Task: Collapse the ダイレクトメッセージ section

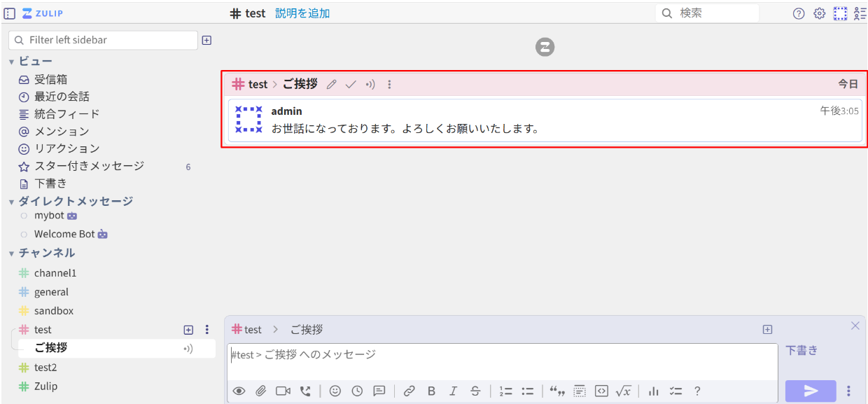Action: [11, 201]
